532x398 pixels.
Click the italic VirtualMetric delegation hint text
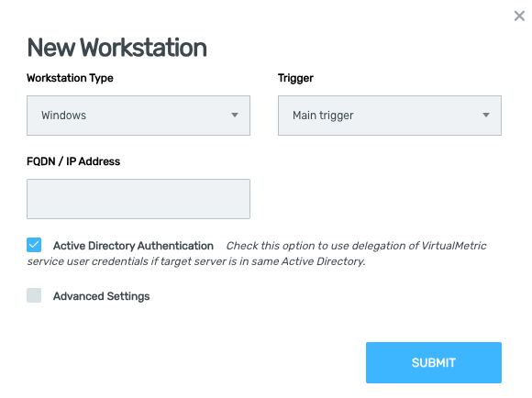click(x=257, y=253)
